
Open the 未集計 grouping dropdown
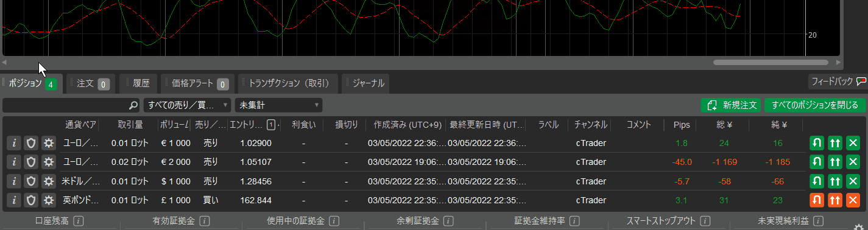click(x=278, y=105)
